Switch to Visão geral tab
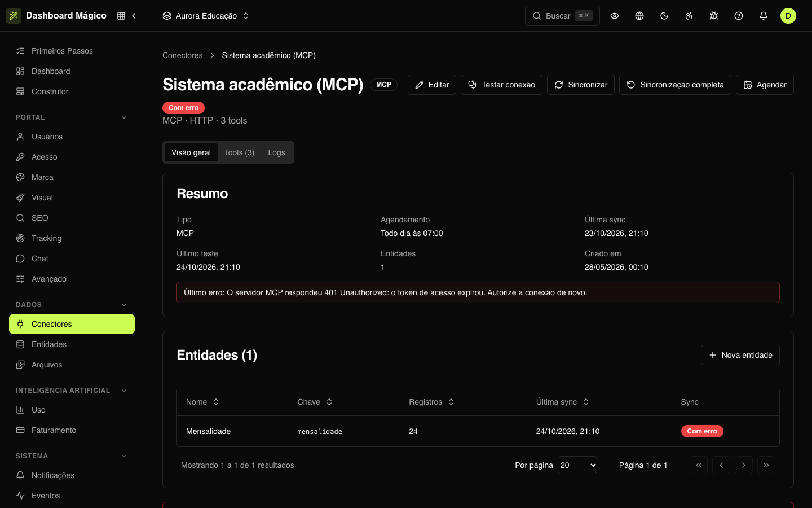The width and height of the screenshot is (812, 508). tap(191, 152)
